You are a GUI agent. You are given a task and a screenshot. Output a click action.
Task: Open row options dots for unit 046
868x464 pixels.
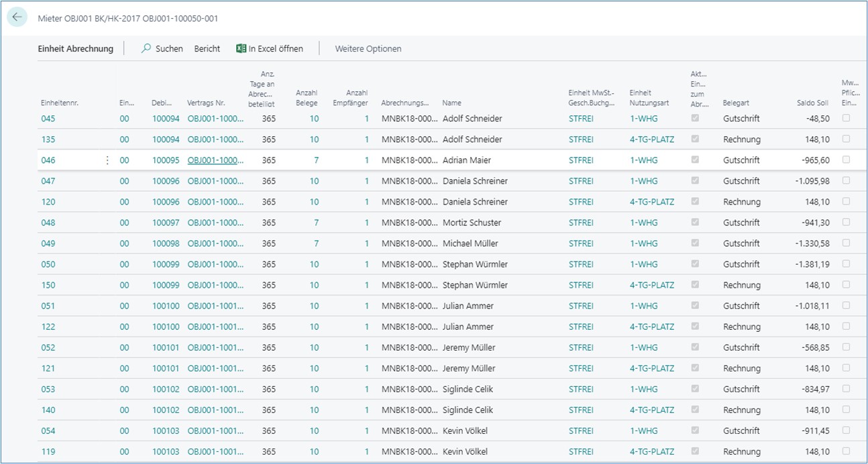pyautogui.click(x=107, y=160)
